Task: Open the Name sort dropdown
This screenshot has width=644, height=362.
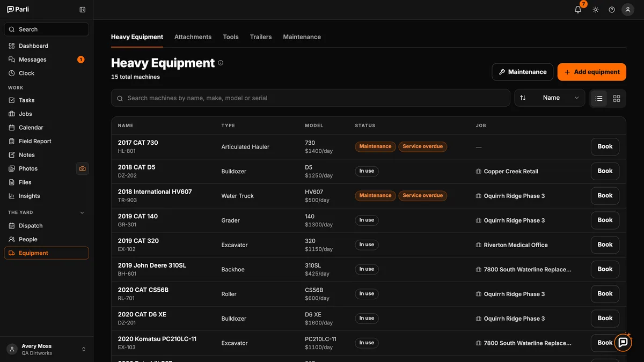Action: 550,98
